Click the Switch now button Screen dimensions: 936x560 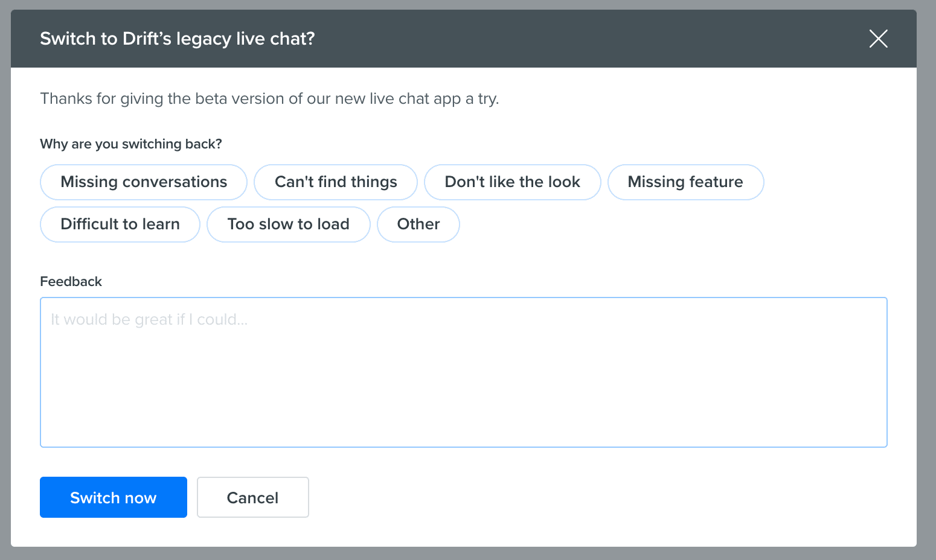[114, 497]
